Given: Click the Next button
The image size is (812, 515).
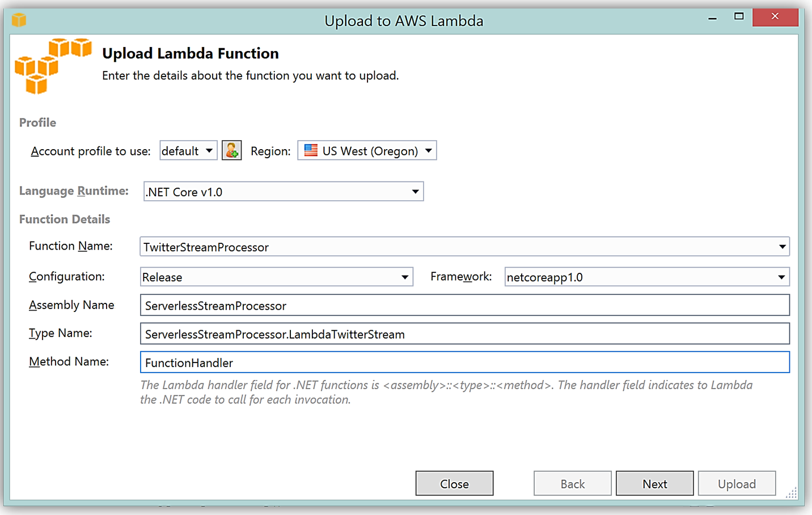Looking at the screenshot, I should pyautogui.click(x=654, y=483).
